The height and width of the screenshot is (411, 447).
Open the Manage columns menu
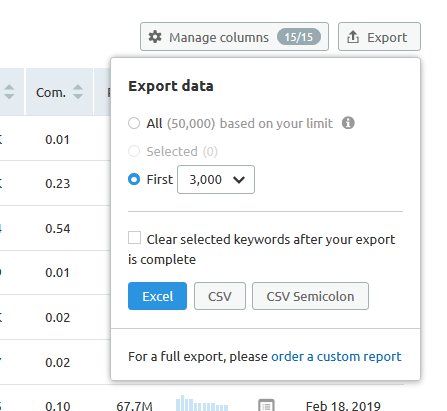[234, 37]
